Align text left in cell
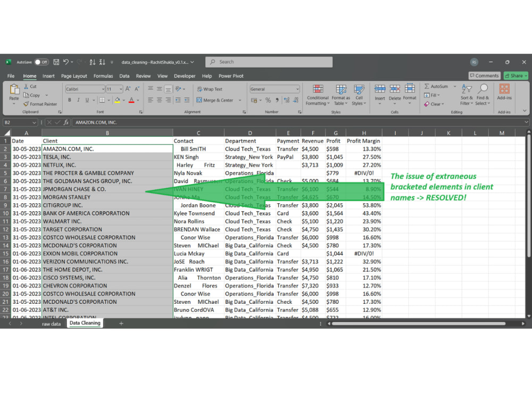 coord(151,100)
